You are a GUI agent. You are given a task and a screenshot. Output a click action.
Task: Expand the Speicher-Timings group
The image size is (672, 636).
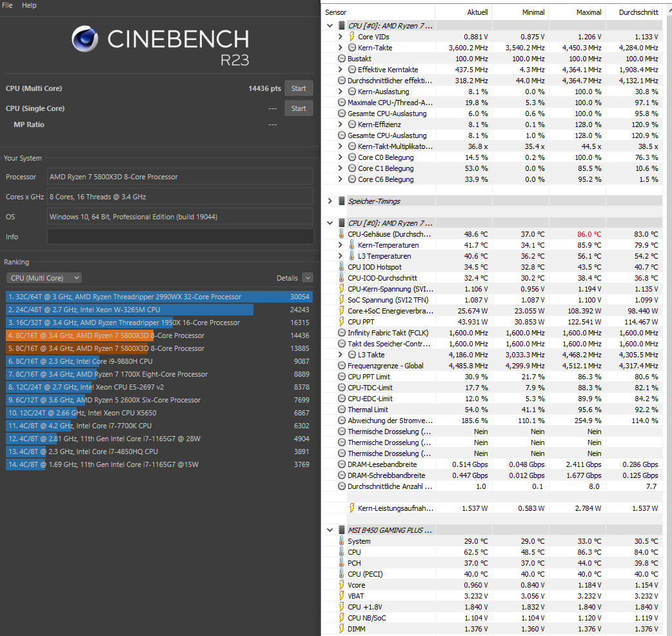(330, 201)
